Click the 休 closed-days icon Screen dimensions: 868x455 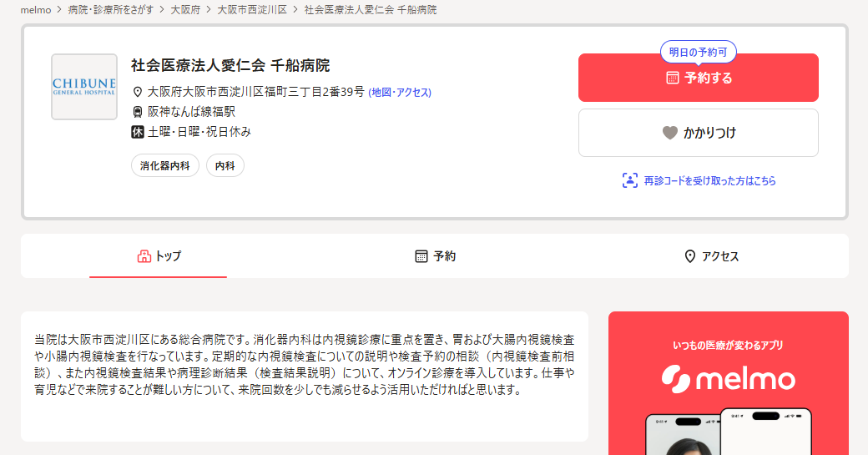point(137,132)
